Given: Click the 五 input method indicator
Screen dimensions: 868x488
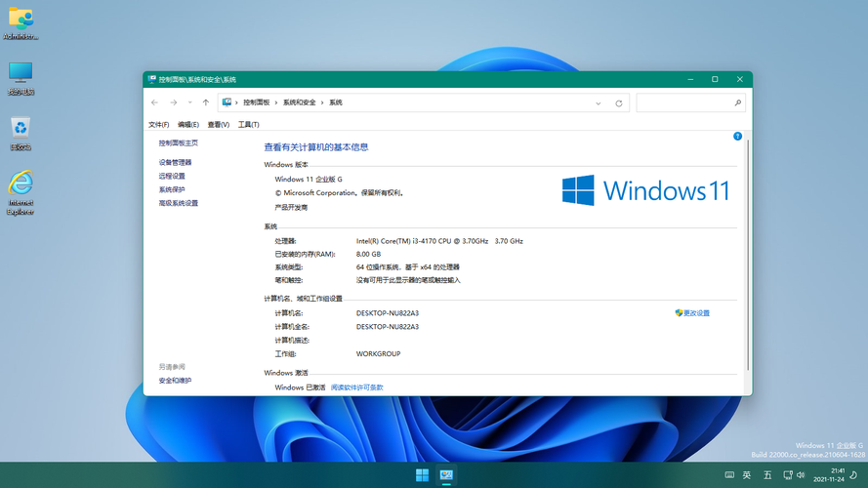Looking at the screenshot, I should [x=767, y=474].
